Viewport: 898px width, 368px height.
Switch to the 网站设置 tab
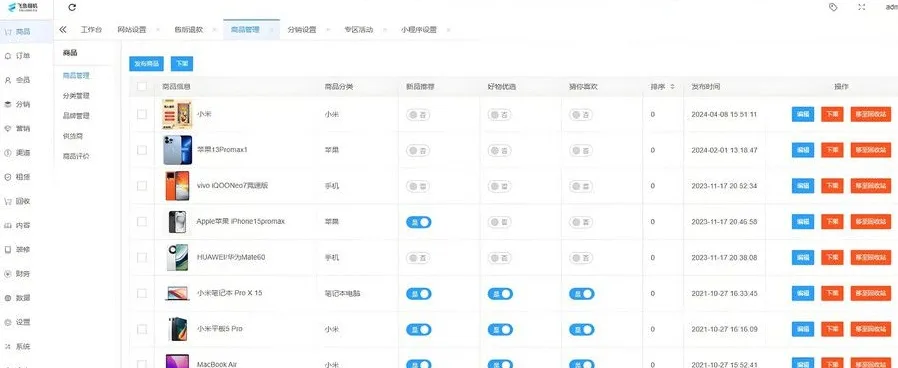pyautogui.click(x=132, y=30)
